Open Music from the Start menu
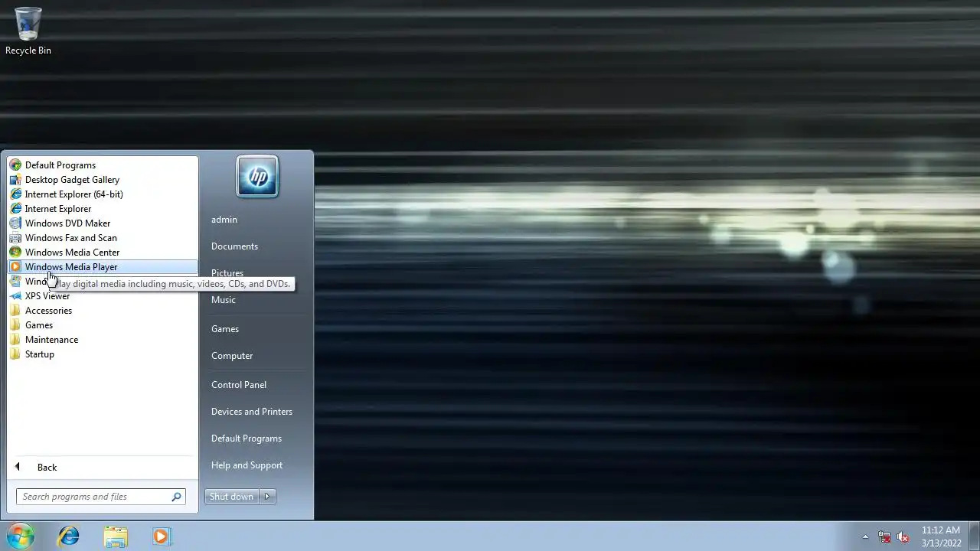 coord(224,300)
